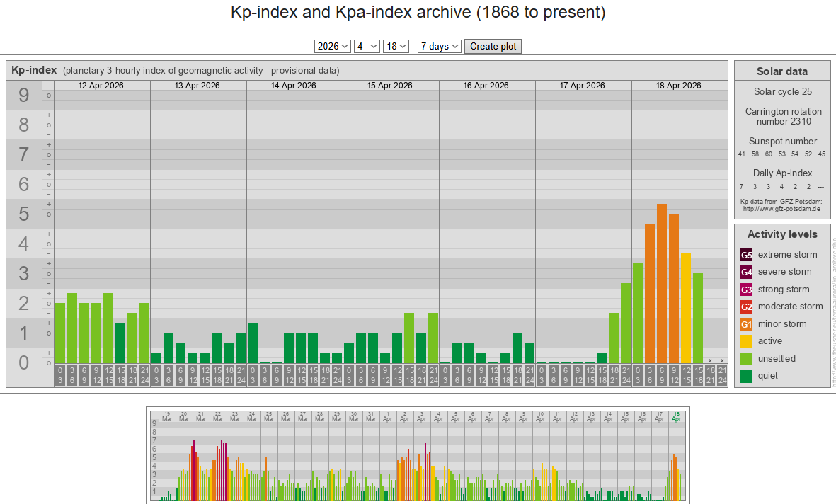Screen dimensions: 836x504
Task: Expand the day dropdown showing 18
Action: (x=396, y=46)
